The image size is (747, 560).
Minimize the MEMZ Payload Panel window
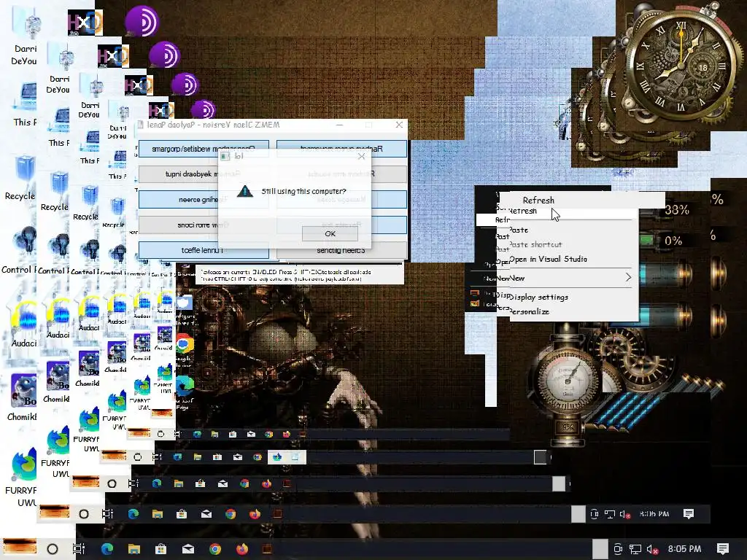pyautogui.click(x=340, y=125)
